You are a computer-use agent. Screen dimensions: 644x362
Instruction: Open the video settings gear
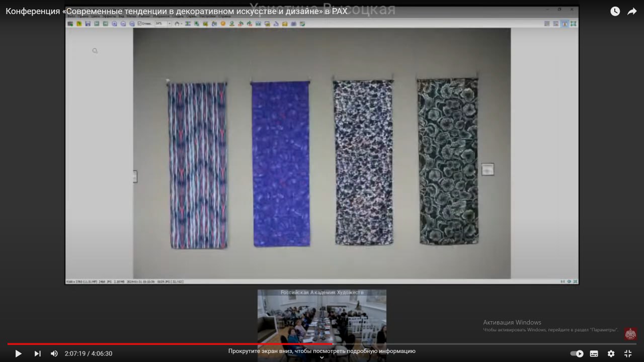(x=611, y=353)
